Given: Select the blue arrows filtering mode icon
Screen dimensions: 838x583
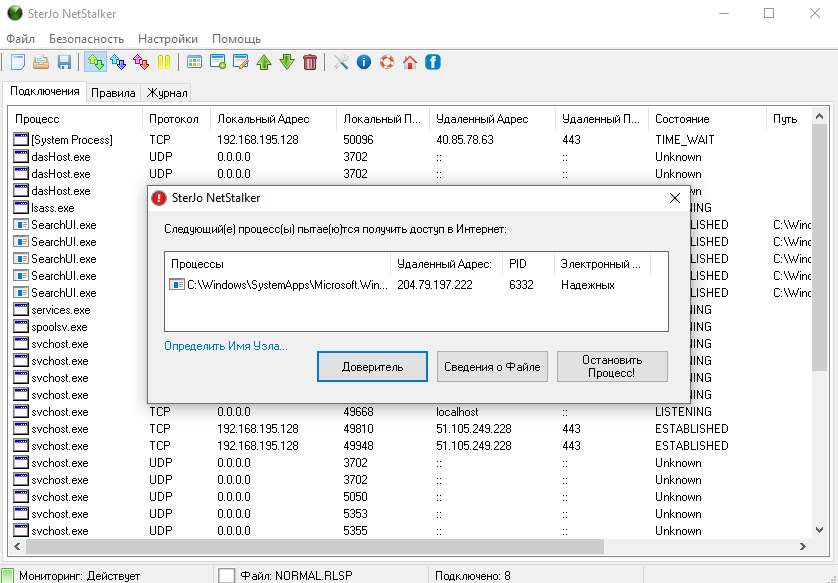Looking at the screenshot, I should (x=118, y=62).
